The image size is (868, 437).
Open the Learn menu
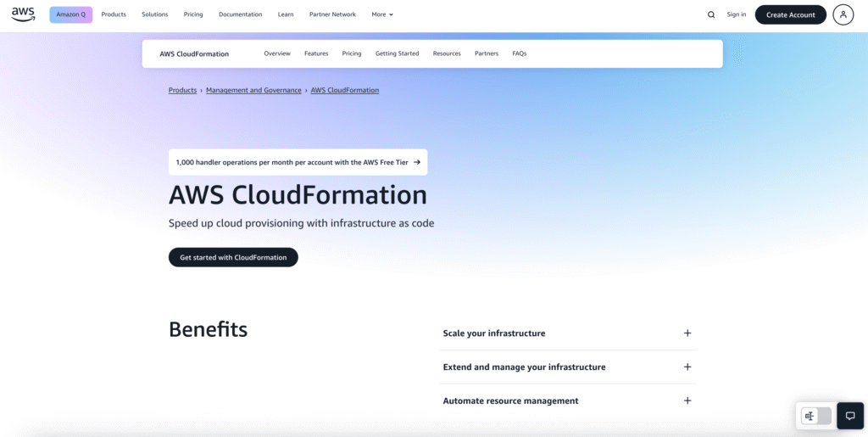(x=286, y=15)
